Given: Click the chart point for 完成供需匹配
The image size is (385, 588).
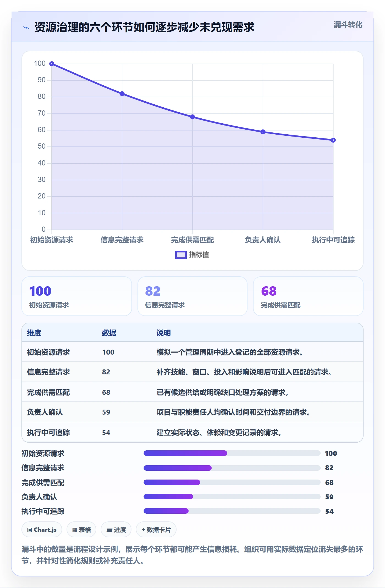Looking at the screenshot, I should [193, 117].
